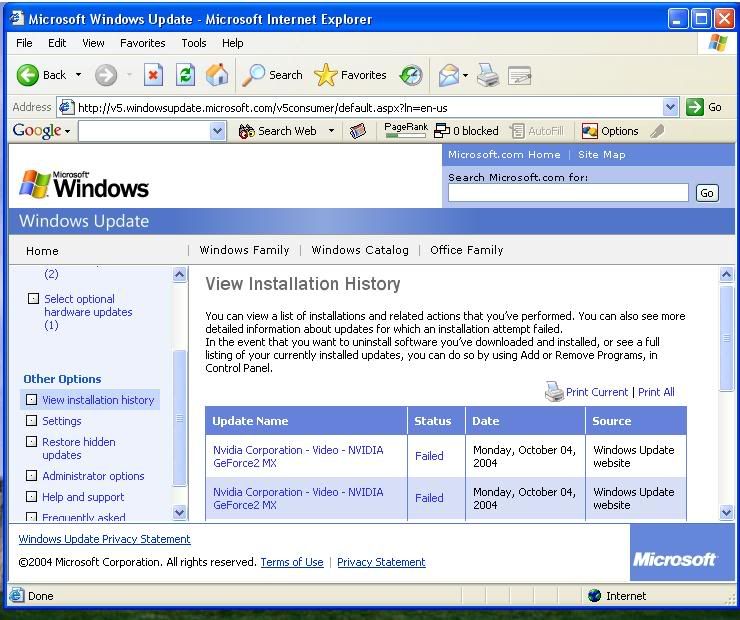Click the sidebar scrollbar thumb
The height and width of the screenshot is (620, 740).
pyautogui.click(x=179, y=418)
